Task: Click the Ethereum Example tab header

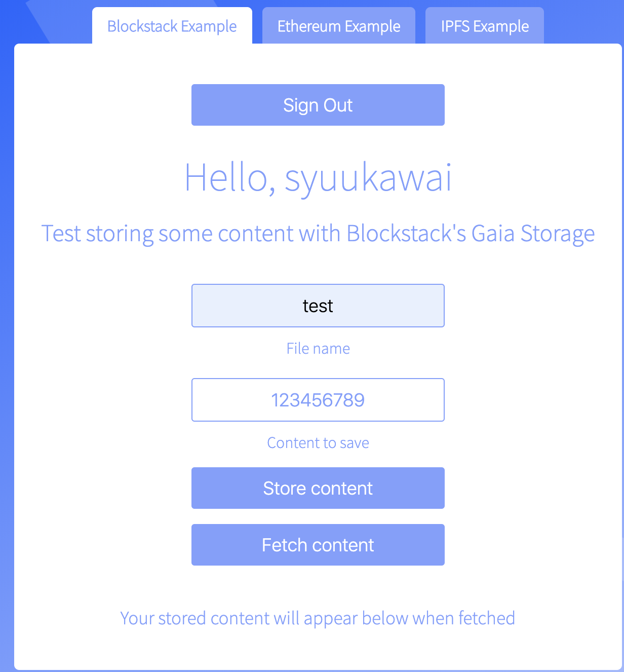Action: coord(338,26)
